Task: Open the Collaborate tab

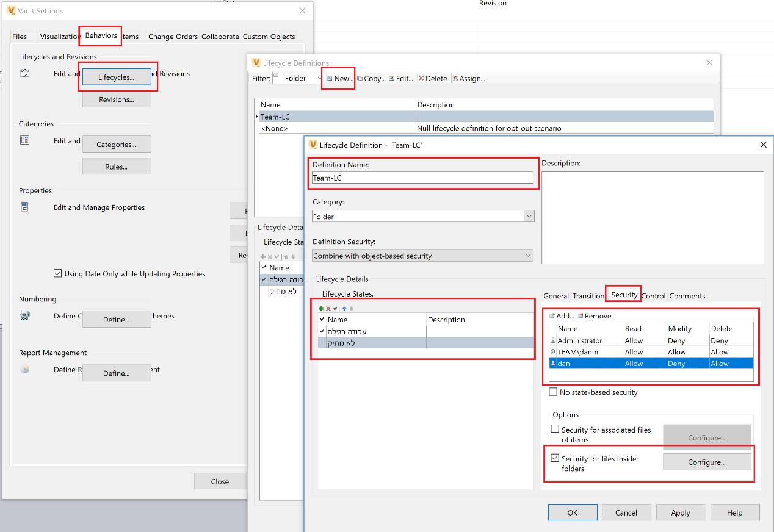Action: 220,37
